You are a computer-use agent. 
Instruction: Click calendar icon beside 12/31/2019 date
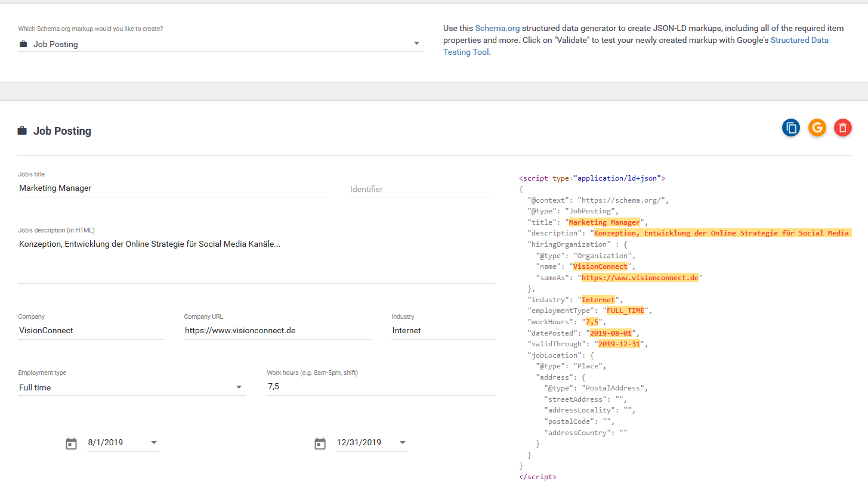(320, 443)
